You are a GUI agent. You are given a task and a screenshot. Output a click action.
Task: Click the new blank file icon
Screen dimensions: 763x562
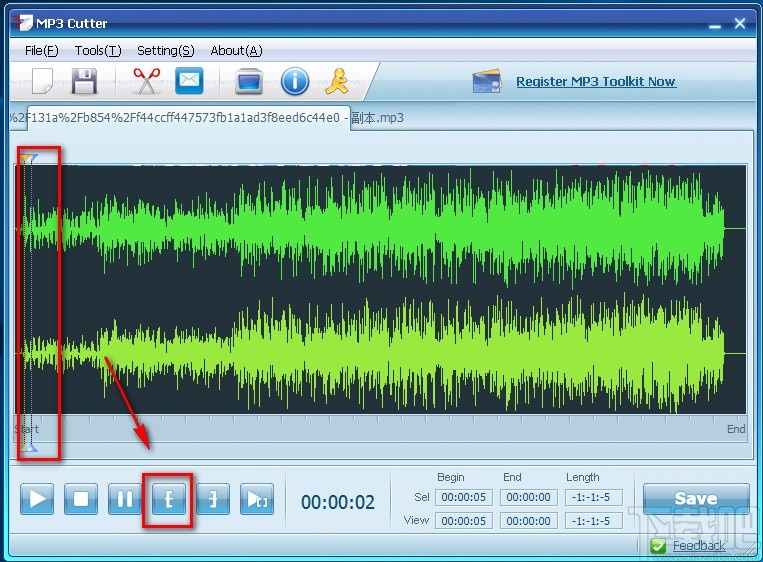pyautogui.click(x=42, y=81)
